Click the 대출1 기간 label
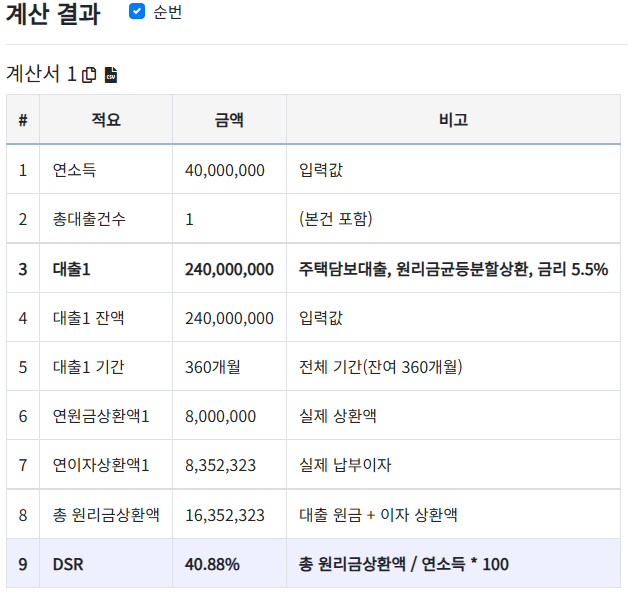The image size is (628, 595). coord(89,367)
